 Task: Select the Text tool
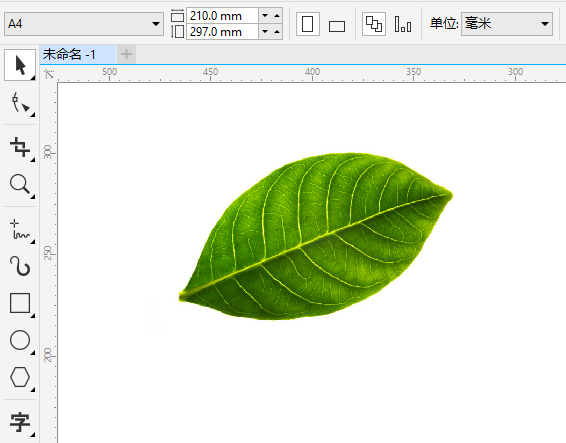[20, 422]
